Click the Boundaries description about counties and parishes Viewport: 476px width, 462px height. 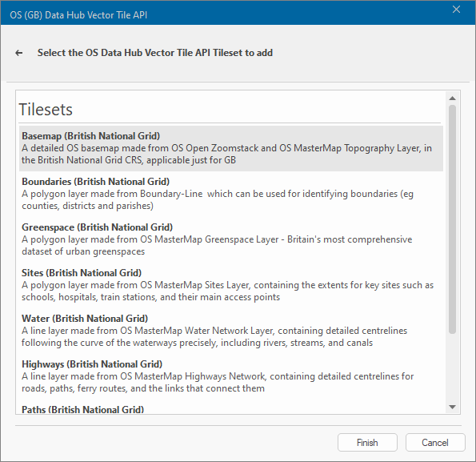218,199
